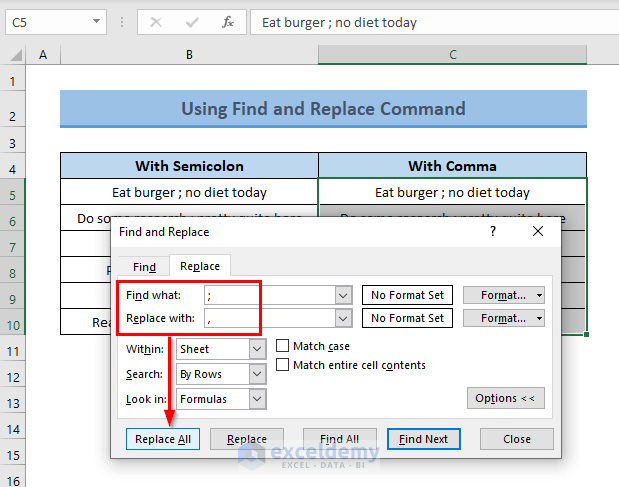The image size is (619, 487).
Task: Click the Replace with No Format Set preview
Action: (x=407, y=318)
